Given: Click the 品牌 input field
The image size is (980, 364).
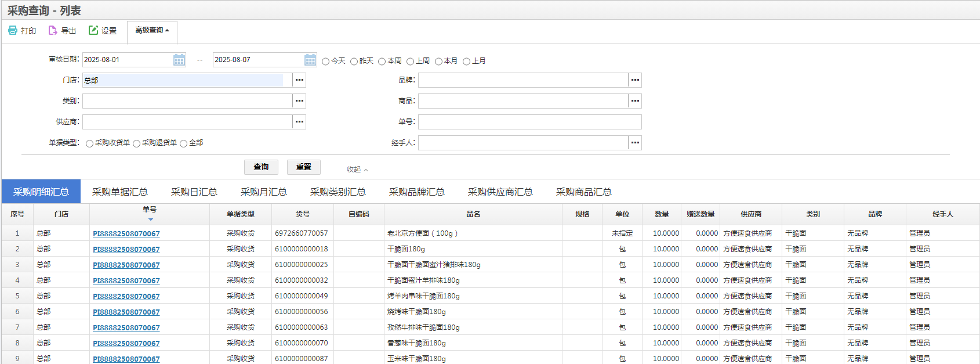Looking at the screenshot, I should 523,80.
